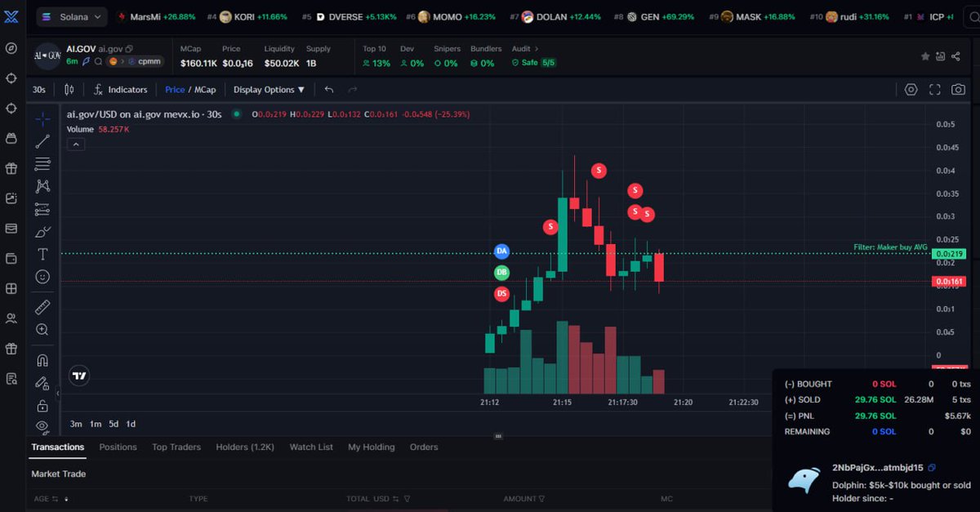Share the AI.GOV token page
The image size is (980, 512).
click(x=957, y=56)
